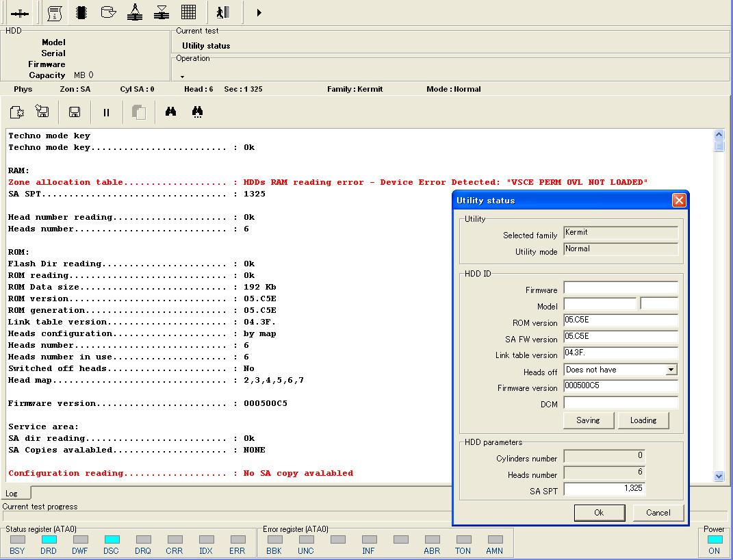Click the Saving button
This screenshot has height=560, width=733.
[x=588, y=420]
